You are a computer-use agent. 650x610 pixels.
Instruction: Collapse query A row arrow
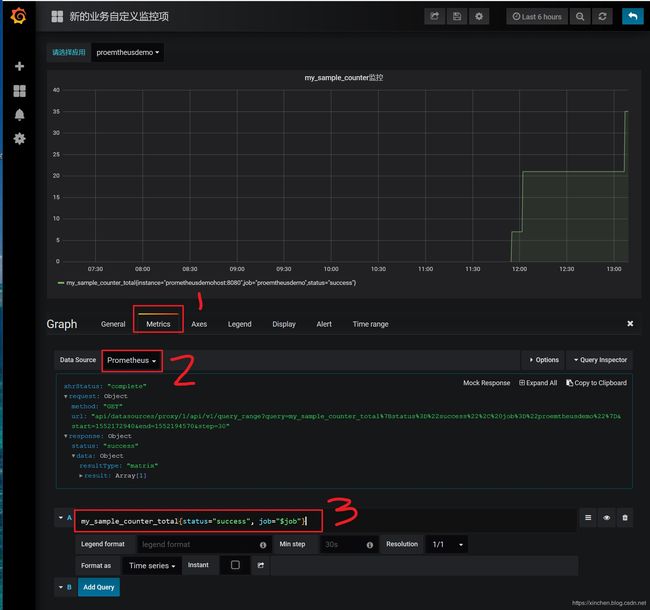61,518
